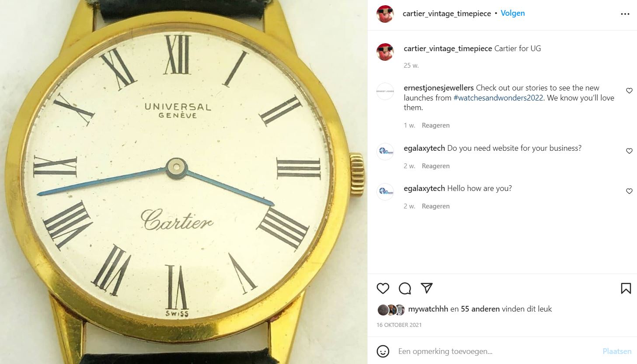Open the three-dot more options menu
Screen dimensions: 637x364
pos(625,14)
